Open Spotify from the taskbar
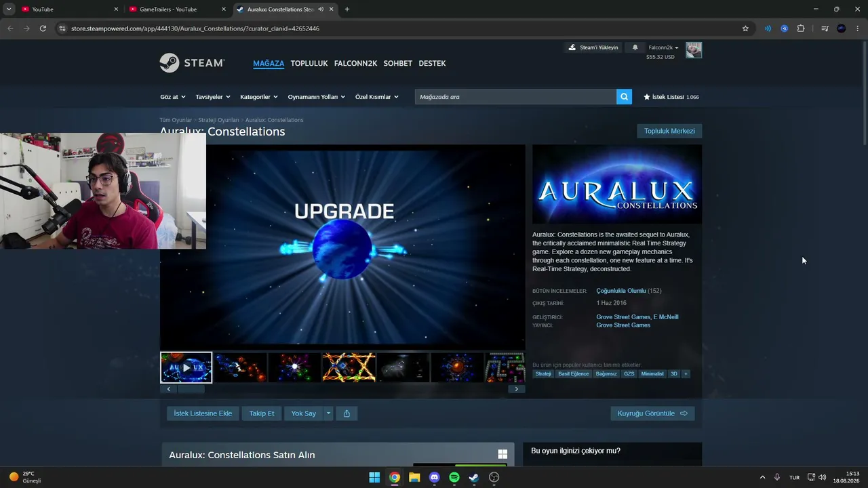868x488 pixels. [x=454, y=477]
